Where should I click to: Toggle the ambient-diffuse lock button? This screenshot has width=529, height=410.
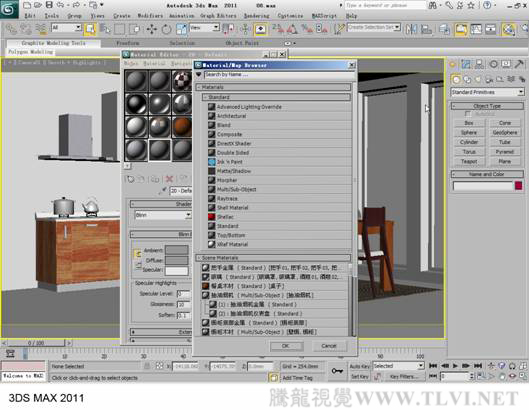tap(138, 254)
